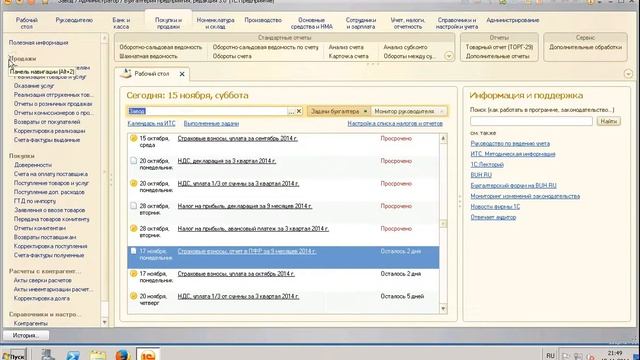Open Настройка списка налогов и отчетов link
Screen dimensions: 640x360
[x=395, y=124]
